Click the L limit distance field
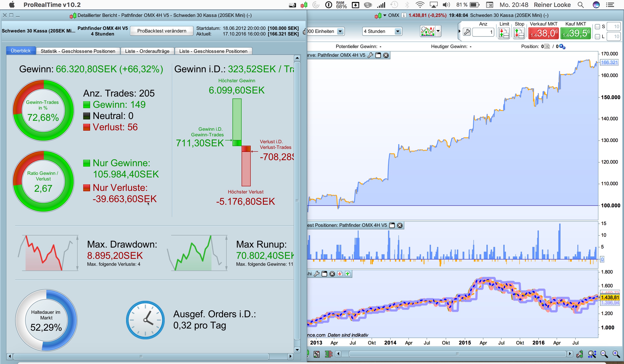624x364 pixels. (614, 37)
